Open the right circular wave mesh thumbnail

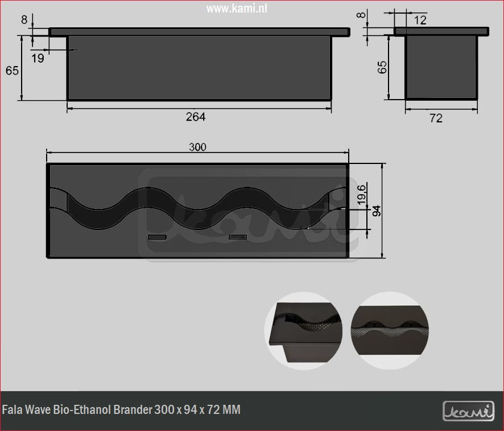[389, 330]
